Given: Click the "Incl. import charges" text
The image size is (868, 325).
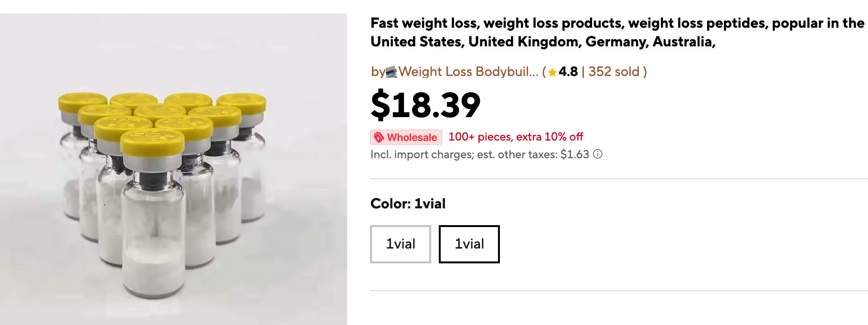Looking at the screenshot, I should click(x=421, y=154).
